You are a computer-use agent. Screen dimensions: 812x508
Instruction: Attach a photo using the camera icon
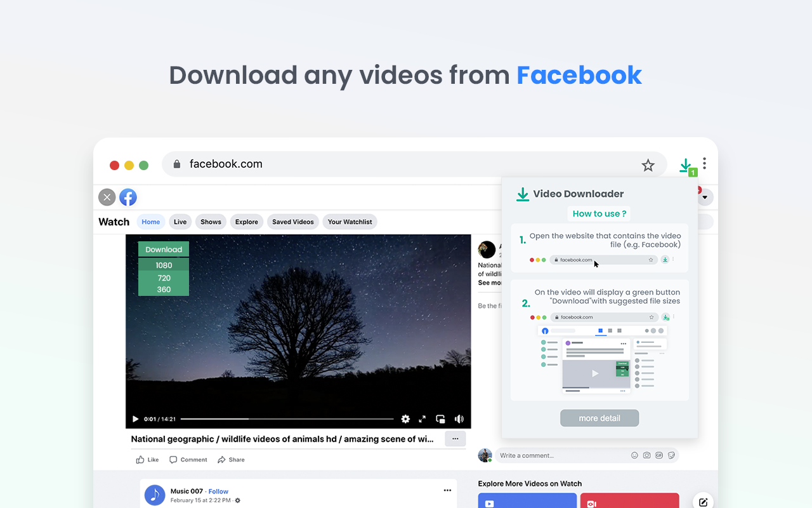(x=646, y=455)
